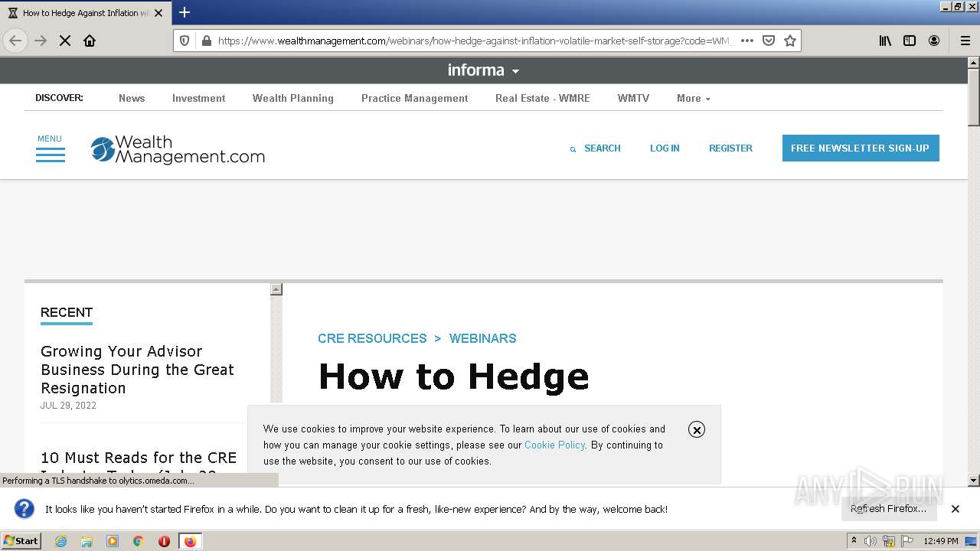Open the Cookie Policy link
The image size is (980, 551).
click(x=554, y=445)
